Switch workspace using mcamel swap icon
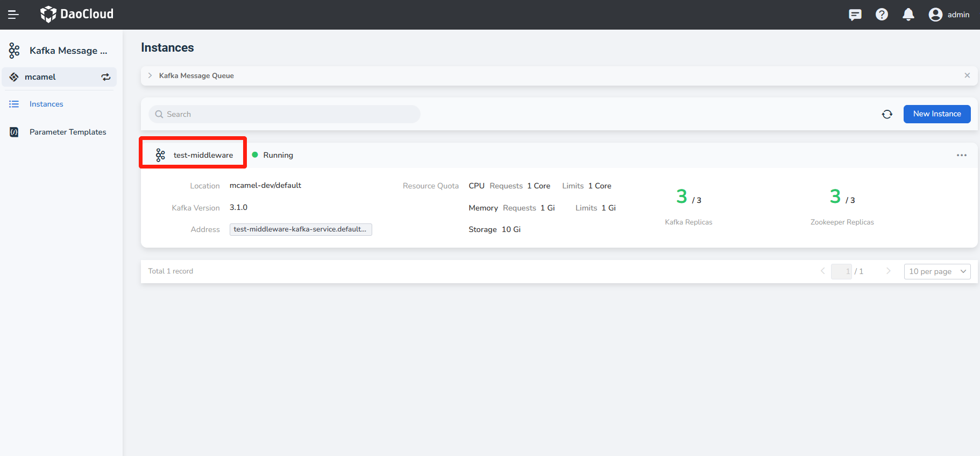Image resolution: width=980 pixels, height=456 pixels. point(106,77)
